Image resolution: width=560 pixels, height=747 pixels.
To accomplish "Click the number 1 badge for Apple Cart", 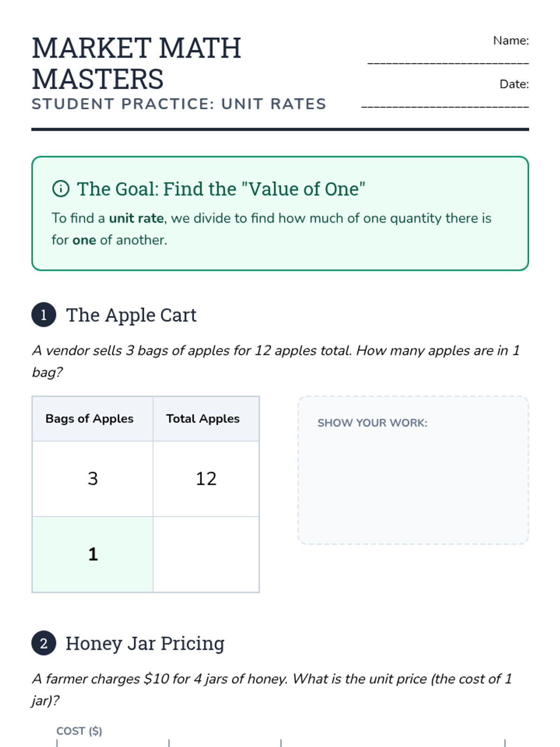I will (44, 315).
